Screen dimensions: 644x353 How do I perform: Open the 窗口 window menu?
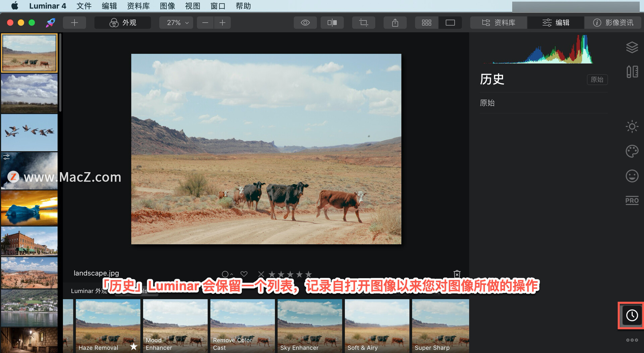[x=218, y=6]
